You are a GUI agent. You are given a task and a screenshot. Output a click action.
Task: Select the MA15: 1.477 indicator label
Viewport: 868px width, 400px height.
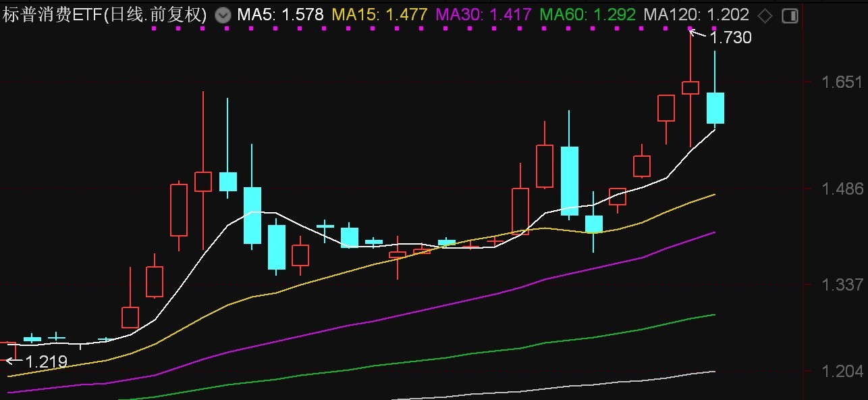[379, 15]
